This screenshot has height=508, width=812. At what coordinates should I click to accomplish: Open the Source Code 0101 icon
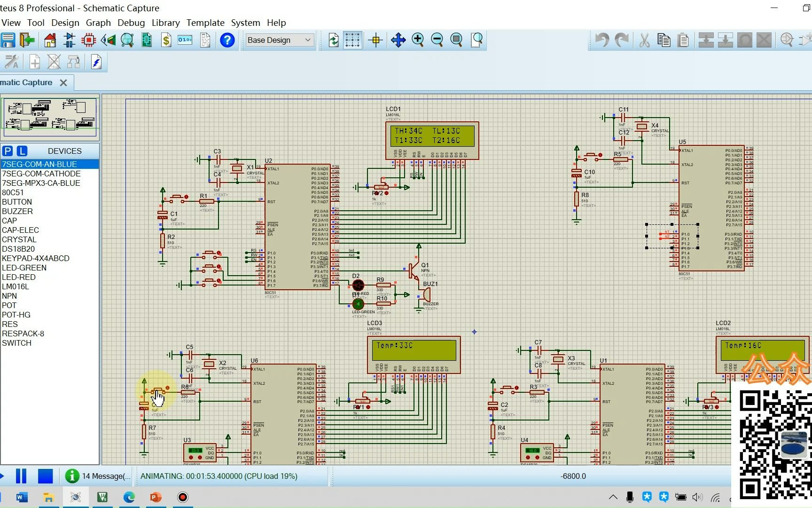tap(185, 40)
